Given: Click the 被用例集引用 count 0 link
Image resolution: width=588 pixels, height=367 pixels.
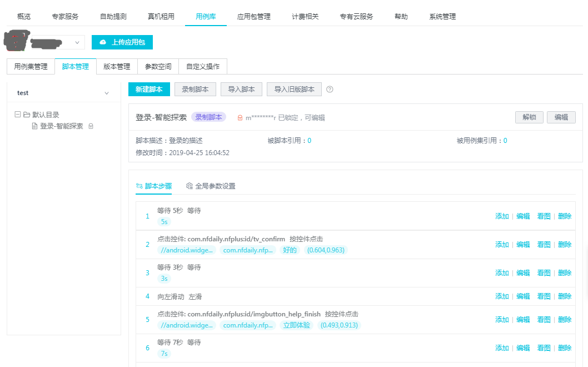Looking at the screenshot, I should pos(505,141).
